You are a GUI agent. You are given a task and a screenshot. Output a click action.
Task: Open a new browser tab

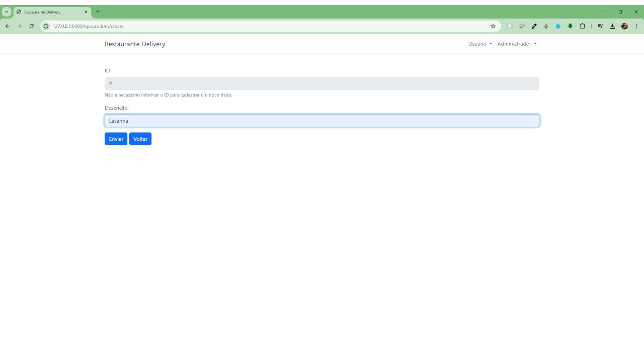coord(98,12)
